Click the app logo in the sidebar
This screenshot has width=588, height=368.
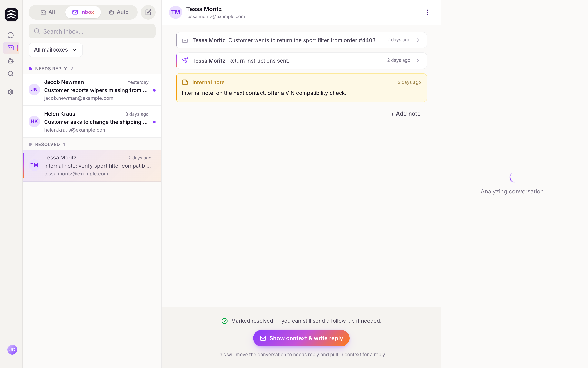point(11,15)
